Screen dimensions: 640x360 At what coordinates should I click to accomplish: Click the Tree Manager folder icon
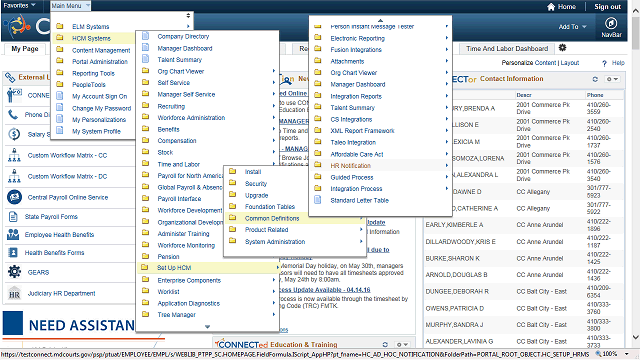tap(145, 314)
